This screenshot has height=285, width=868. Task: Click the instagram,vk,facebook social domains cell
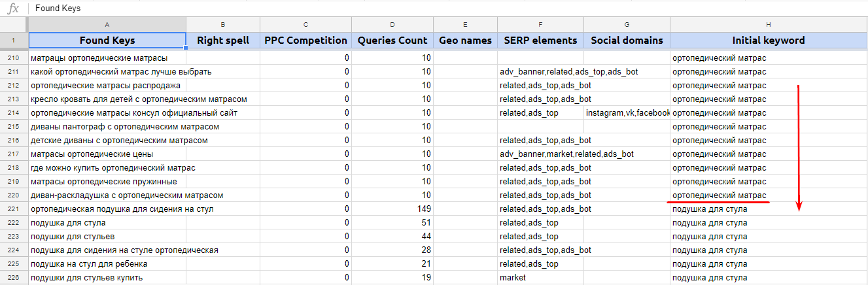(x=627, y=113)
